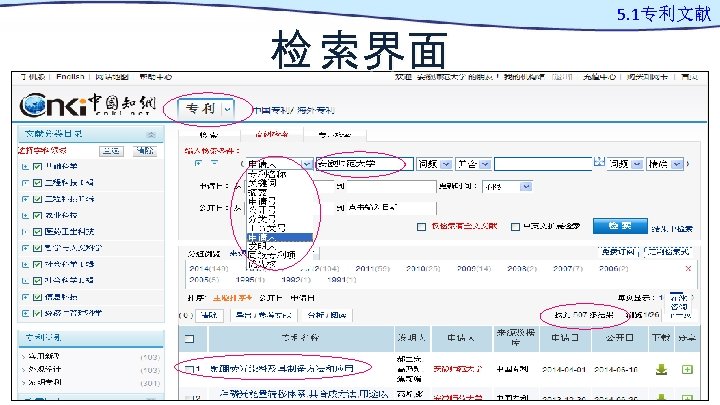
Task: Click the minus icon to remove a search row
Action: click(214, 163)
